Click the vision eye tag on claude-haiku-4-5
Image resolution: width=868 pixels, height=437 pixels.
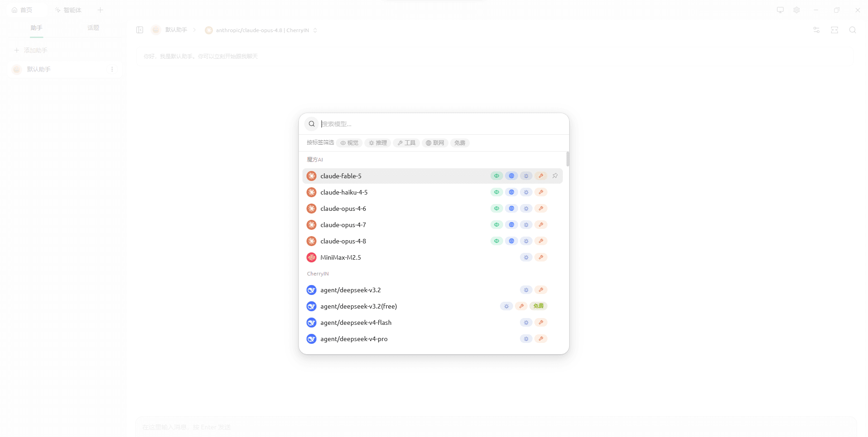pyautogui.click(x=496, y=192)
